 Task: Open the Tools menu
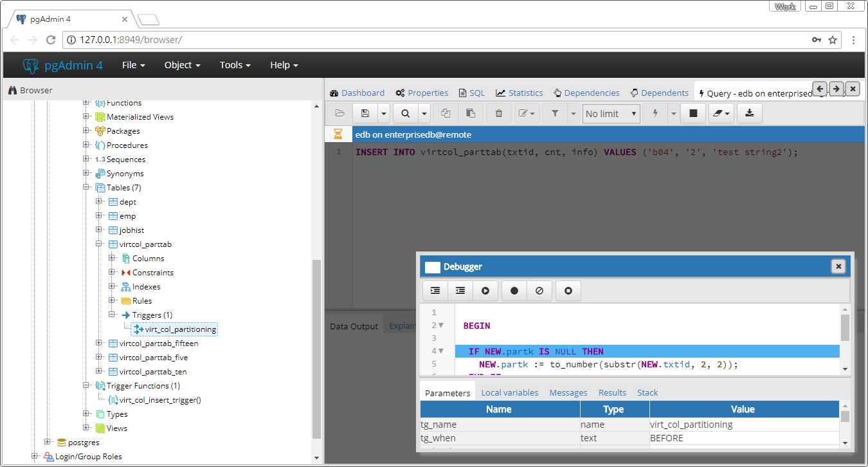(x=235, y=65)
